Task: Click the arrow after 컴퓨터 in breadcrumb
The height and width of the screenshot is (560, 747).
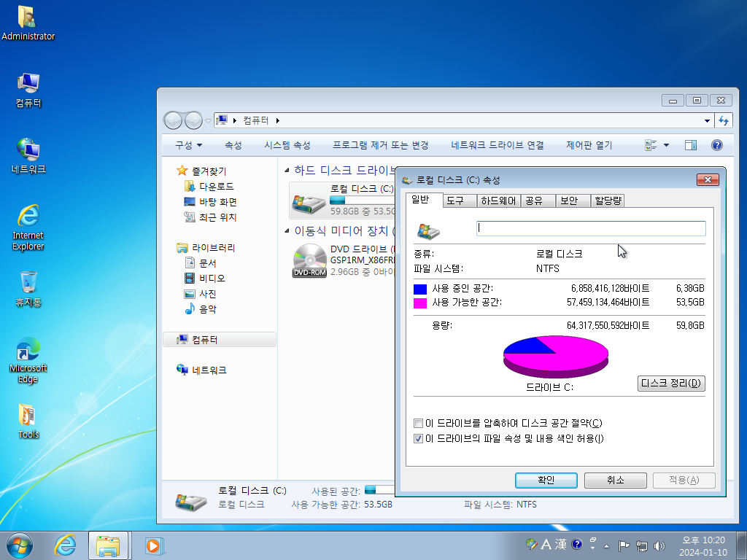Action: (278, 120)
